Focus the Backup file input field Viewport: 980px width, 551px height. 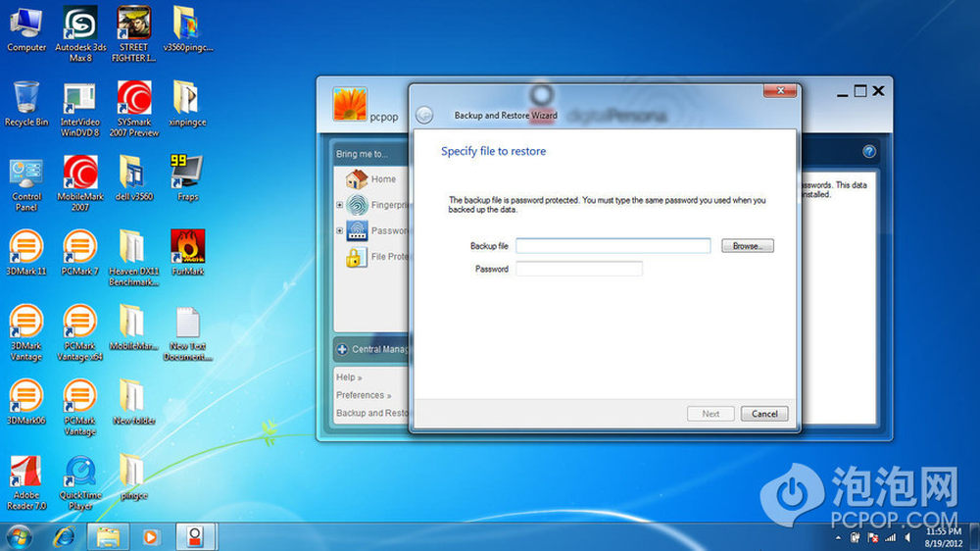pyautogui.click(x=613, y=246)
